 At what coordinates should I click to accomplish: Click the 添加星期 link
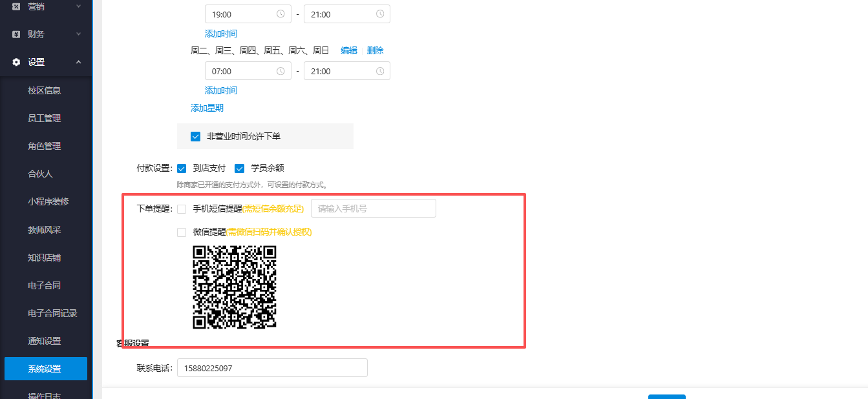coord(207,108)
